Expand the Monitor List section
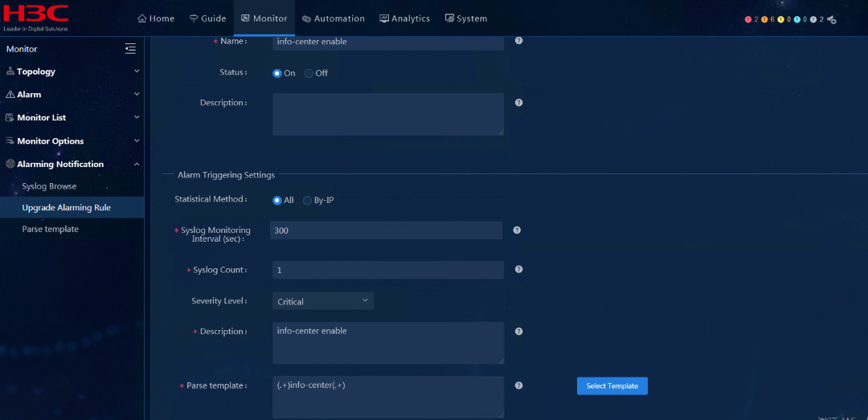This screenshot has height=420, width=868. [137, 118]
